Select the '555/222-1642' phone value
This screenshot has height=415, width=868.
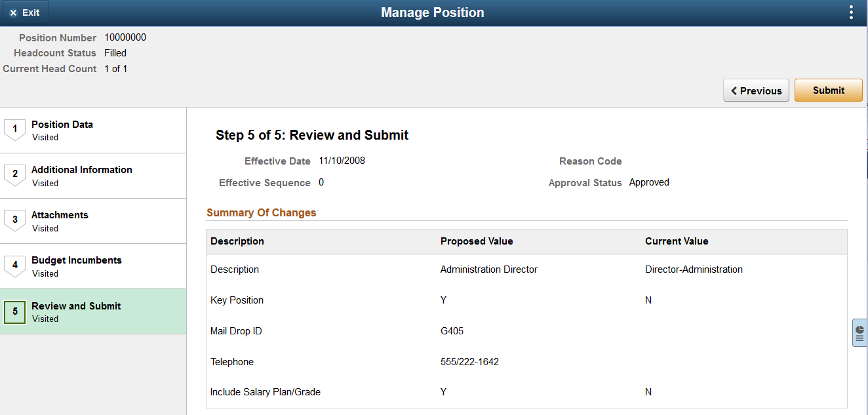point(469,362)
